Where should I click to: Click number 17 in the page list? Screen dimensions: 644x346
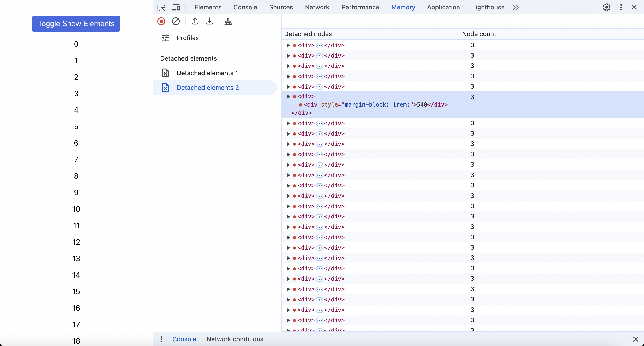76,325
